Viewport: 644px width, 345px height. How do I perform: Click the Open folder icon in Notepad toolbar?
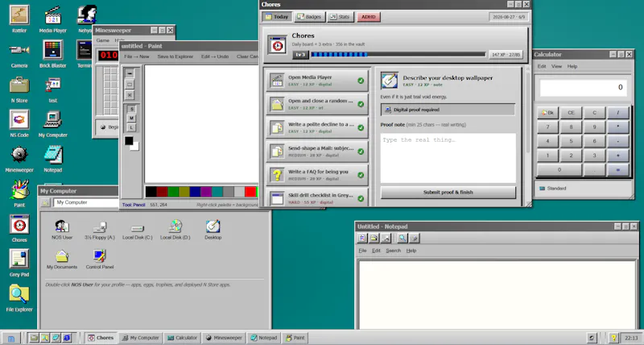(374, 238)
